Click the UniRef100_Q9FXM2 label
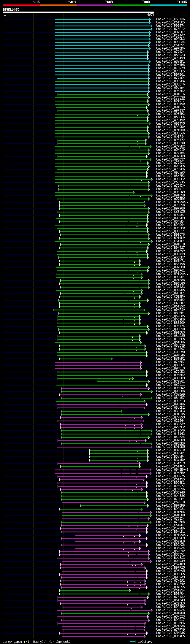This screenshot has height=644, width=190. click(x=170, y=91)
